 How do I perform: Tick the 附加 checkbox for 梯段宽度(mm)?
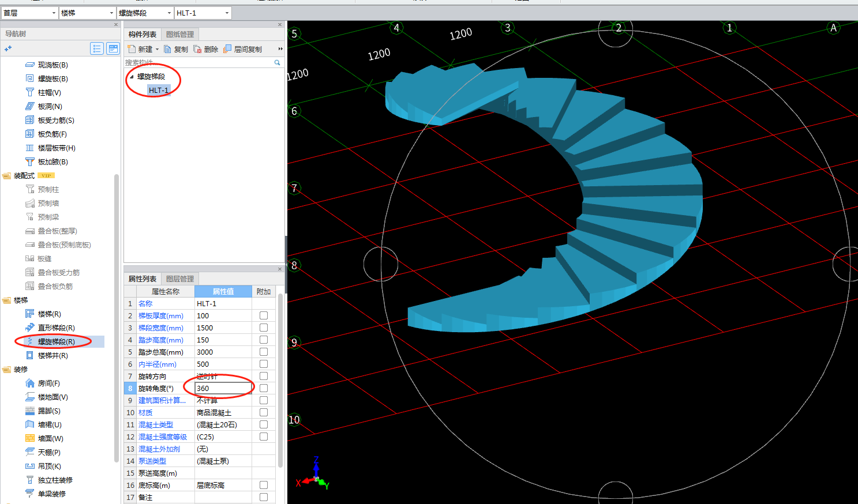[264, 328]
